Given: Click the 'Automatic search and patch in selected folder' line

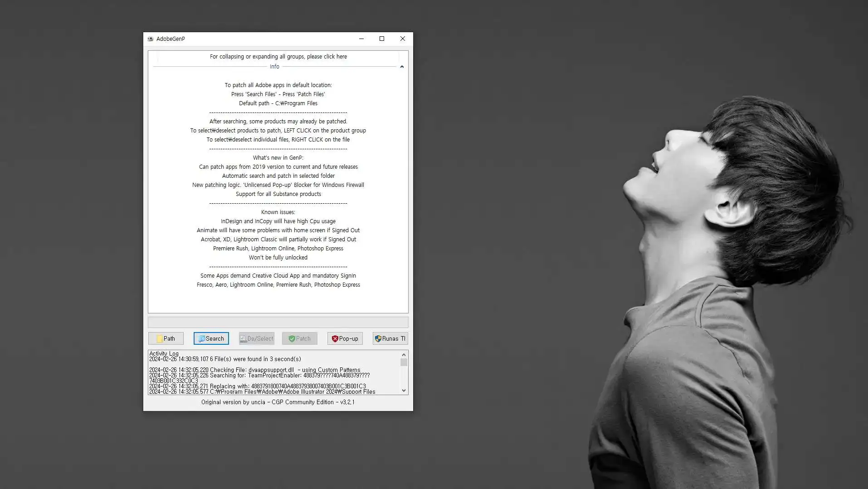Looking at the screenshot, I should click(x=278, y=176).
